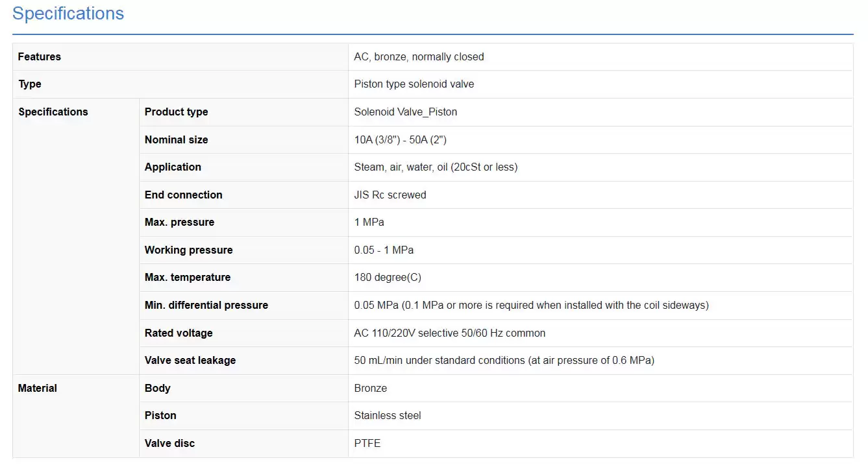Image resolution: width=868 pixels, height=469 pixels.
Task: Select the Rated voltage label
Action: pos(179,333)
